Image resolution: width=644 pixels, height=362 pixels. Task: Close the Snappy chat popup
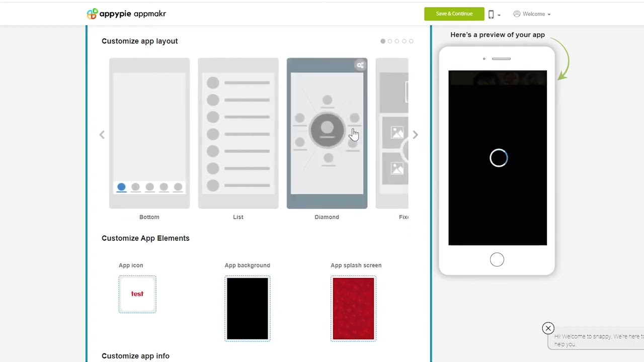click(548, 328)
